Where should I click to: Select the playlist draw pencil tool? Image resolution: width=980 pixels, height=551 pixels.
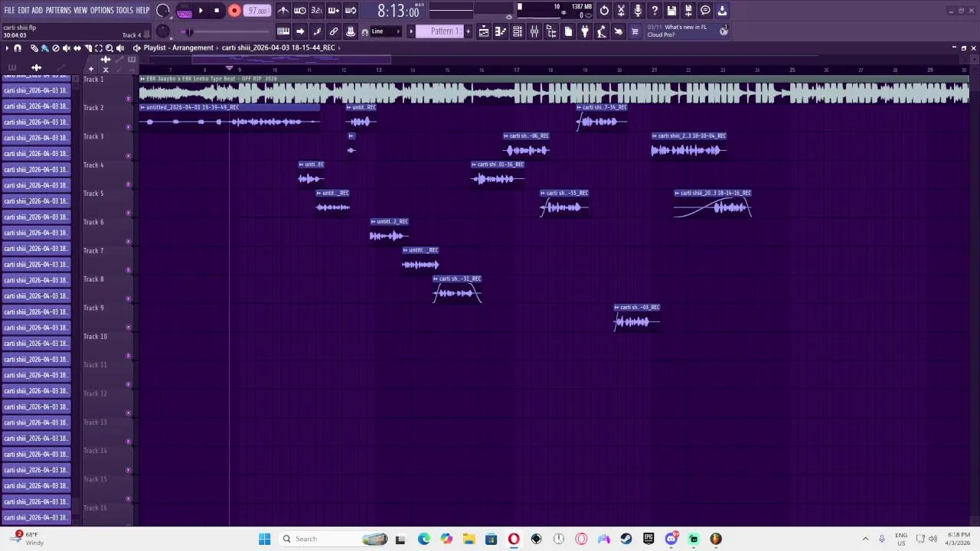34,48
